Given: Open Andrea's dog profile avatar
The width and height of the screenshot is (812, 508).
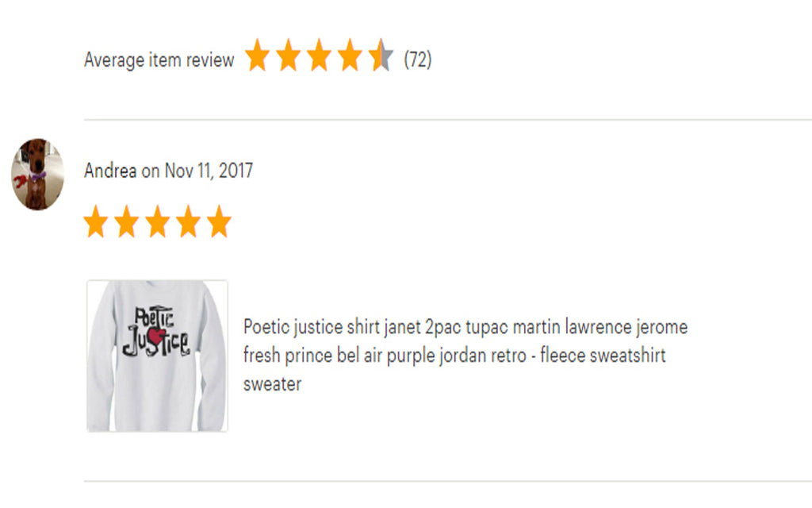Looking at the screenshot, I should click(x=37, y=175).
